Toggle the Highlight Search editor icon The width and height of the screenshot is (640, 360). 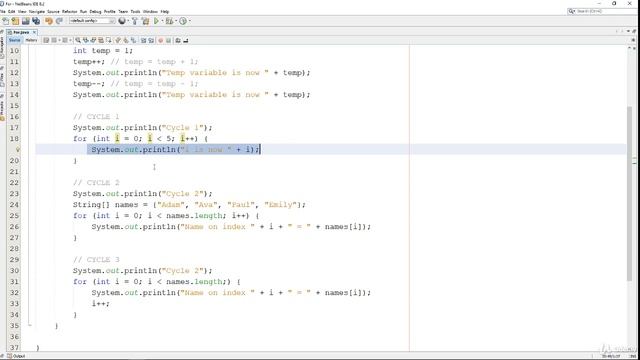point(101,40)
